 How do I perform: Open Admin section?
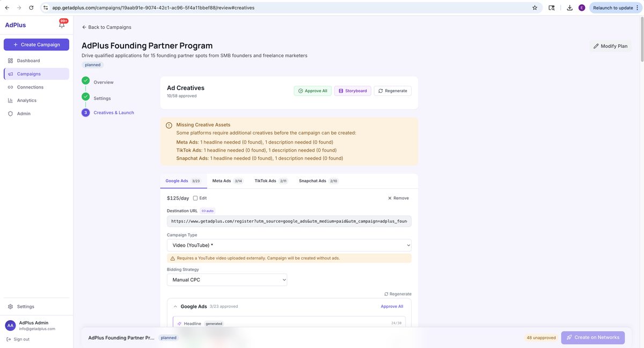coord(36,114)
